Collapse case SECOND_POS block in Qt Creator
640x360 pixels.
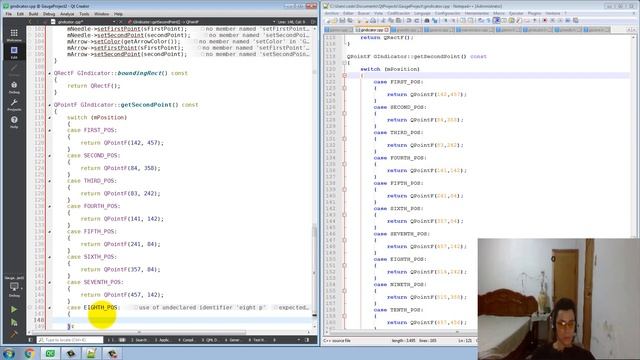pos(50,156)
